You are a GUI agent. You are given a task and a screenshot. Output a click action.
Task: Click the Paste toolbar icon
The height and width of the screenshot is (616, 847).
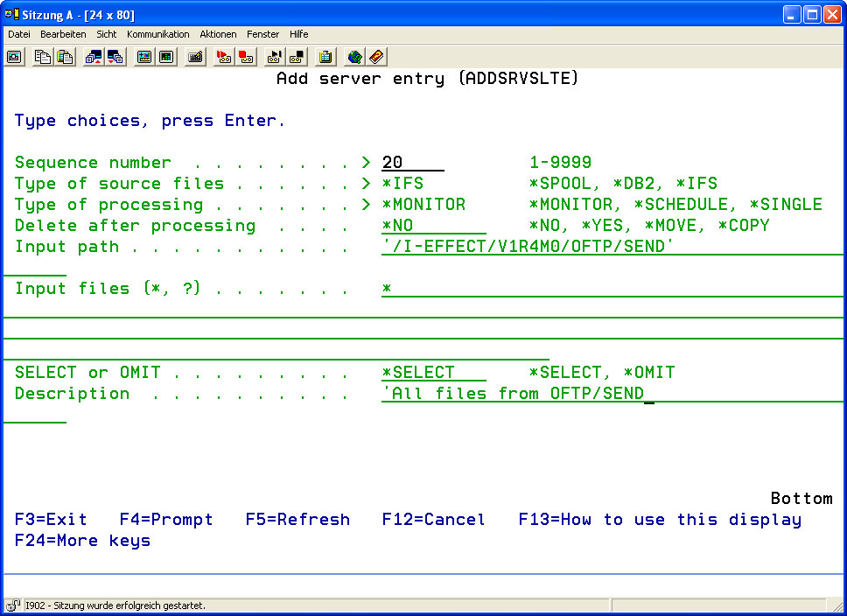65,57
